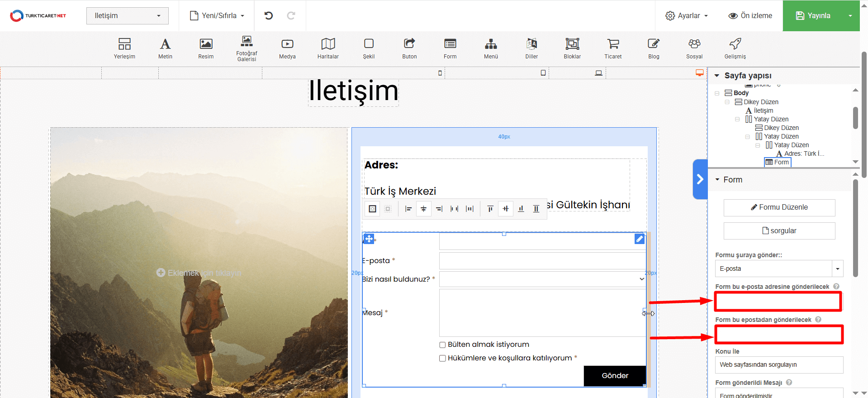This screenshot has height=398, width=868.
Task: Pick the Şekil shape tool
Action: pos(369,48)
